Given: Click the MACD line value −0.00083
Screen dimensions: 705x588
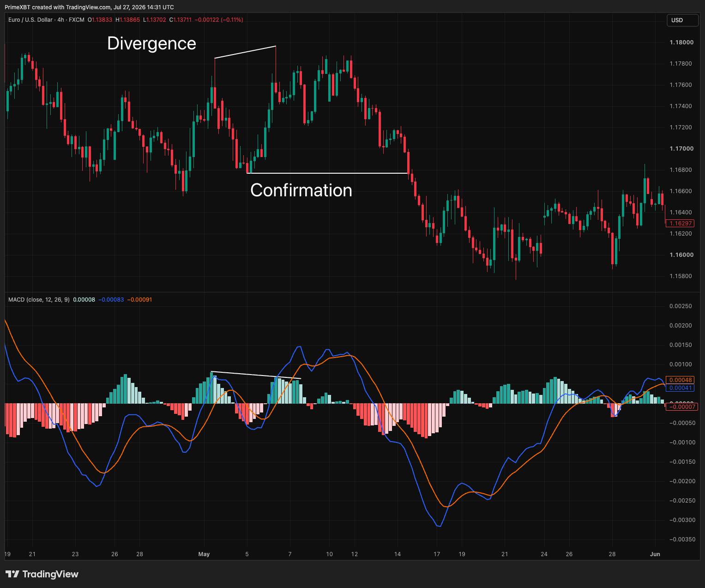Looking at the screenshot, I should (111, 300).
